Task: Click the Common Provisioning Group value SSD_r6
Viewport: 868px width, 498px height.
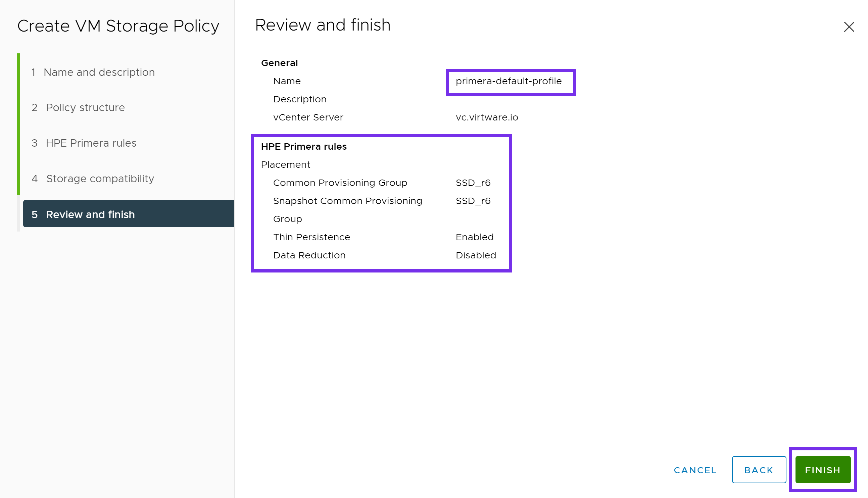Action: (x=473, y=183)
